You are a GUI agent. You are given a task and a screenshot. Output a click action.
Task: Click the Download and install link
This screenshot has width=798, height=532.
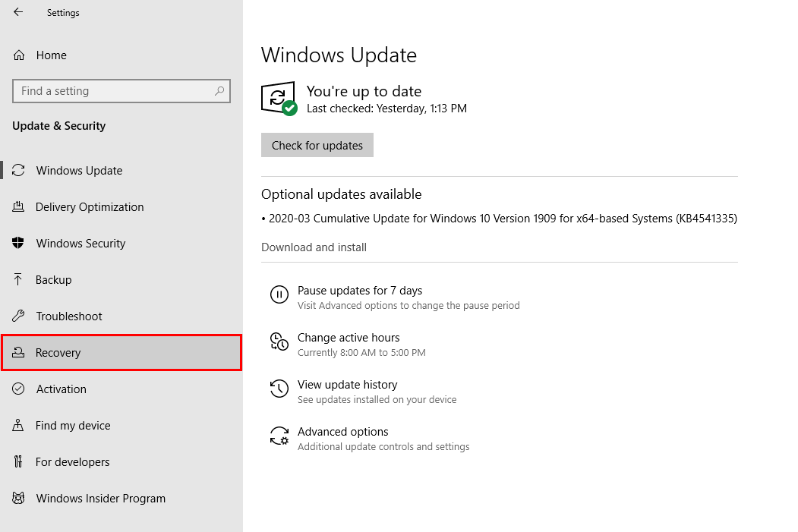pyautogui.click(x=314, y=247)
